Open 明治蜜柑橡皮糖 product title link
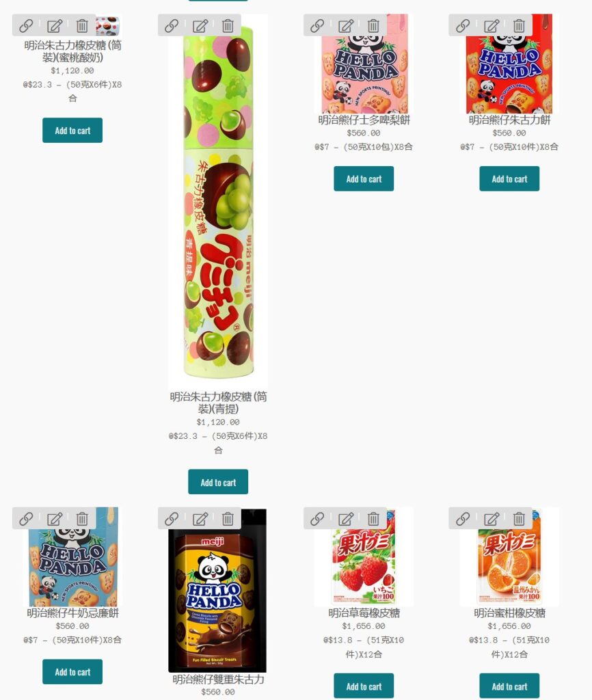Screen dimensions: 592x700 pyautogui.click(x=509, y=613)
